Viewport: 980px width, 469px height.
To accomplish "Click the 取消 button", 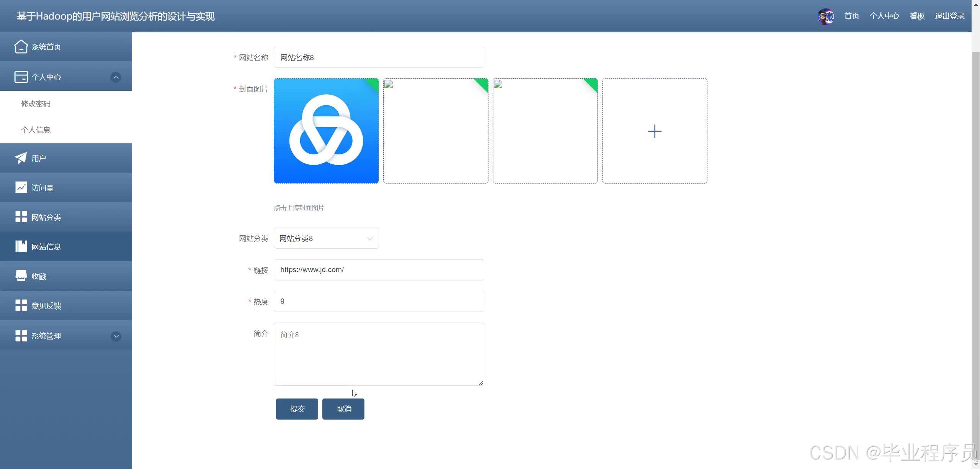I will point(343,409).
